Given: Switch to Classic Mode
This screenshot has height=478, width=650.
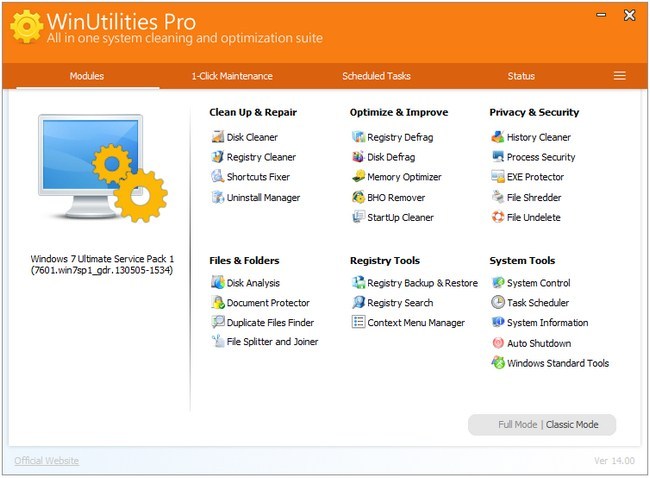Looking at the screenshot, I should 572,425.
